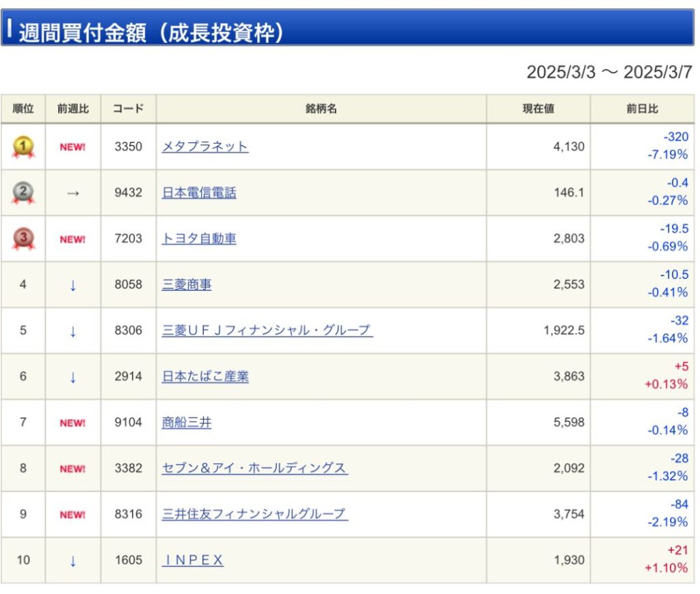Click stock code 8058 in the コード column

click(x=129, y=285)
